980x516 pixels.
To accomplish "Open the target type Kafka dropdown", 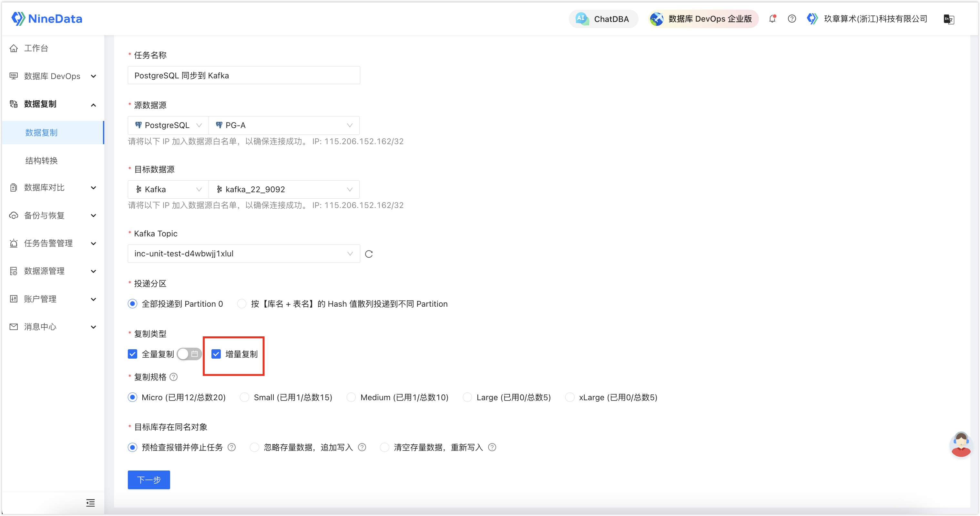I will [168, 189].
